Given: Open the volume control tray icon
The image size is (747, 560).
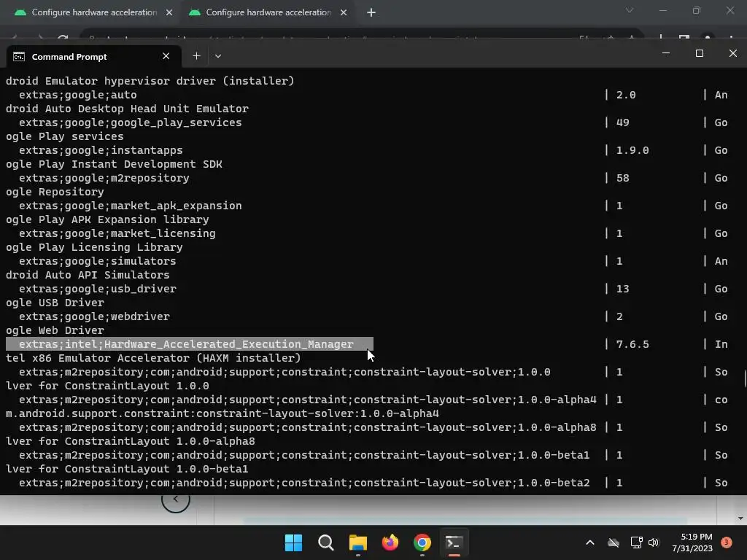Looking at the screenshot, I should point(654,542).
